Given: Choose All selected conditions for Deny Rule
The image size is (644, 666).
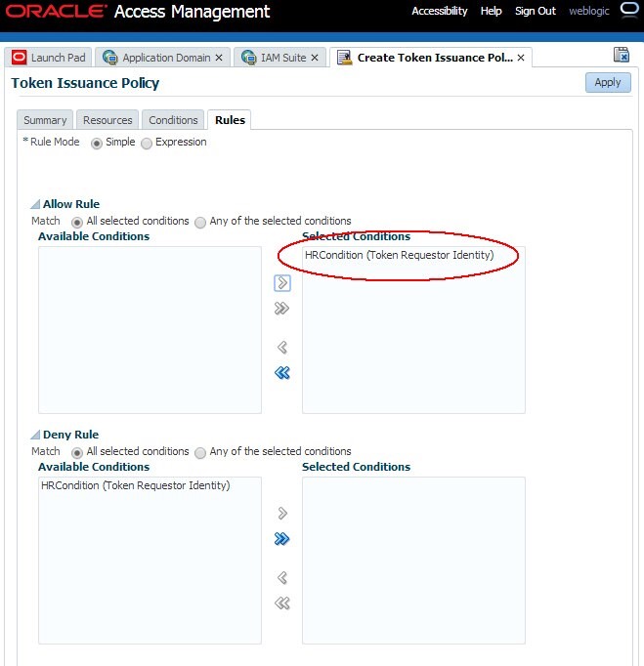Looking at the screenshot, I should 77,453.
